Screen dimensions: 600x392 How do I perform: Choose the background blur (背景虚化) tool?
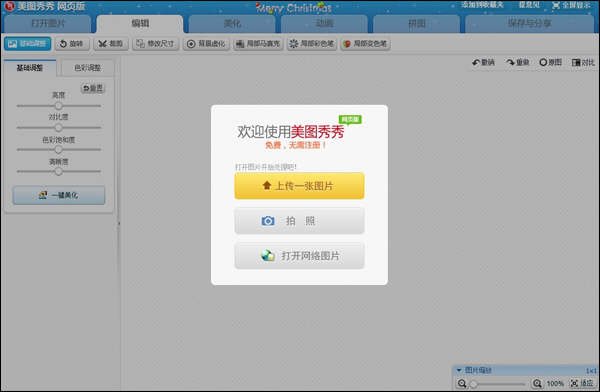point(206,44)
